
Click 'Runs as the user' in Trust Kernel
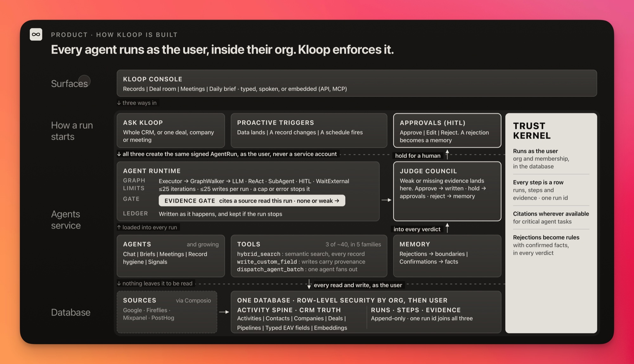tap(535, 151)
